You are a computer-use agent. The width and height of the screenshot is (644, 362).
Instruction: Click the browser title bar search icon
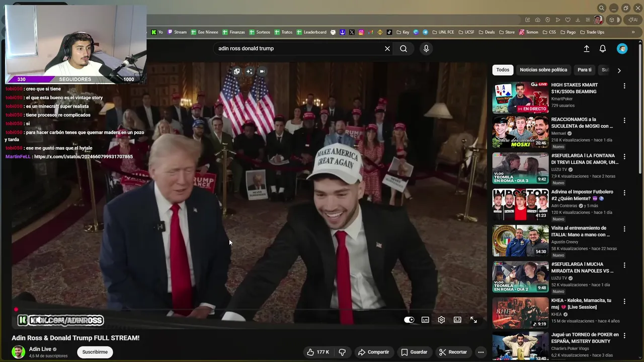[x=601, y=8]
